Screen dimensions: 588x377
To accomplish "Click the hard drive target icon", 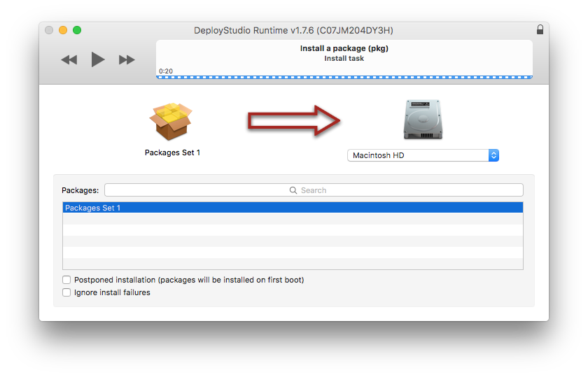I will click(x=423, y=120).
